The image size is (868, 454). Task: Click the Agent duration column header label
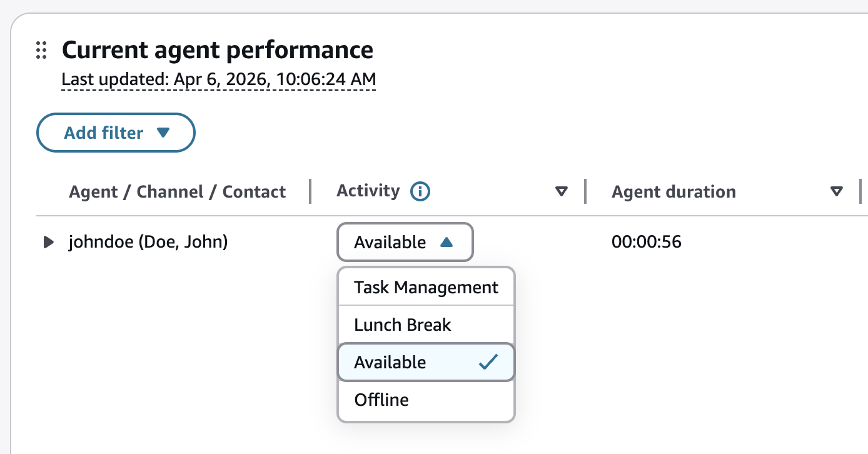pos(674,192)
